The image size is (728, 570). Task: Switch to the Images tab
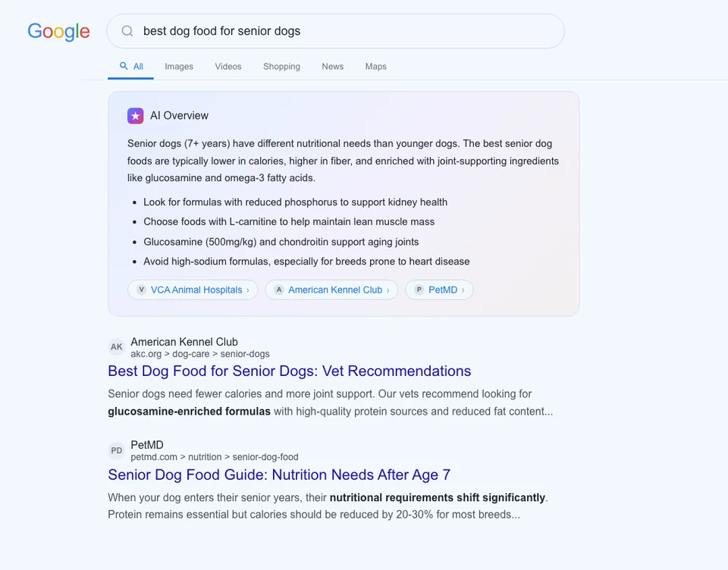point(179,67)
